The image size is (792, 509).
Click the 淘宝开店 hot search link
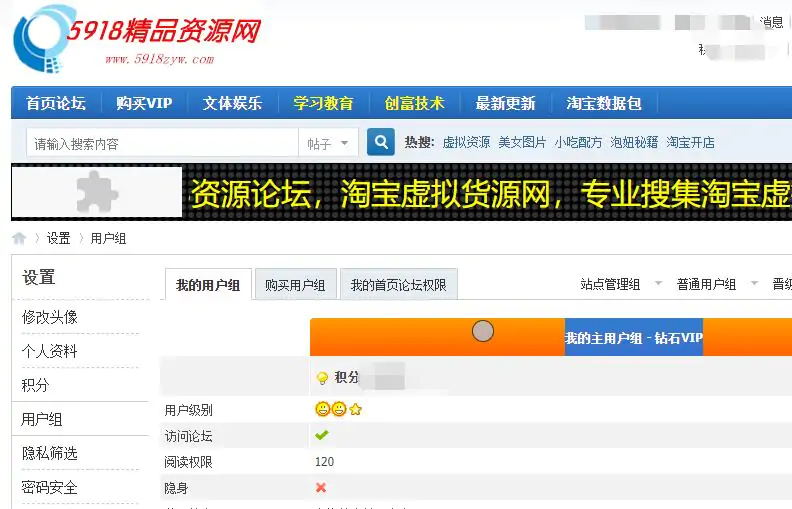click(x=690, y=142)
